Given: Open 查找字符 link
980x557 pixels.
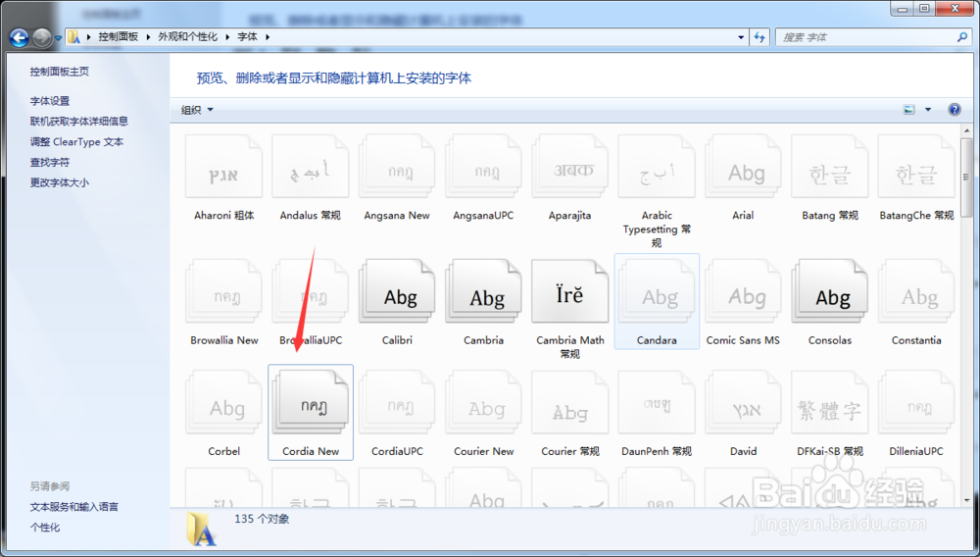Looking at the screenshot, I should pyautogui.click(x=50, y=163).
